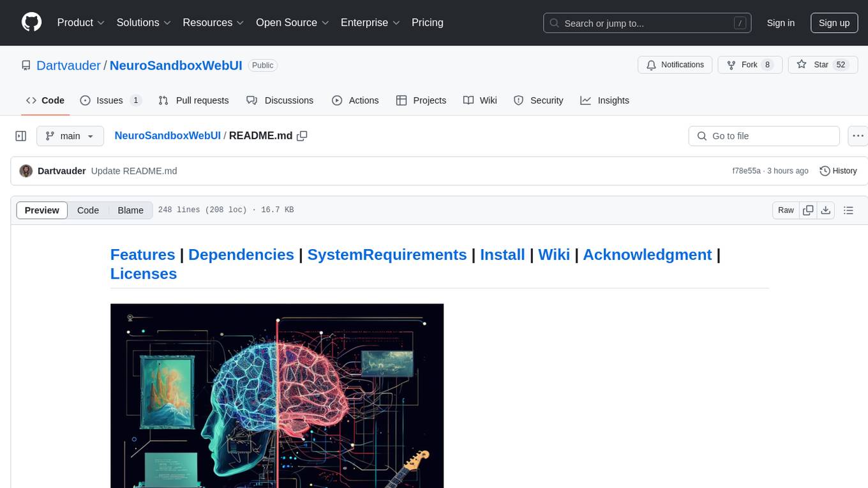Click the star count 52
Image resolution: width=868 pixels, height=488 pixels.
(x=841, y=65)
